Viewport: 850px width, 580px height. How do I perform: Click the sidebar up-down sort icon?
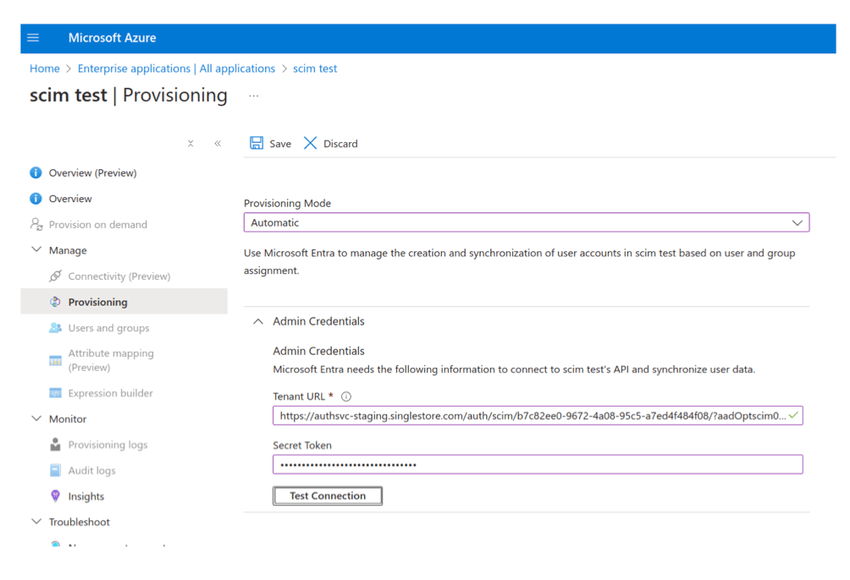click(191, 144)
